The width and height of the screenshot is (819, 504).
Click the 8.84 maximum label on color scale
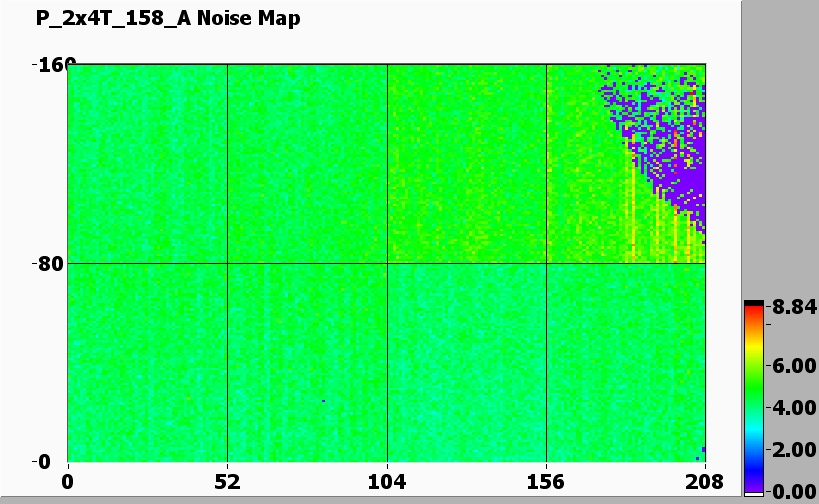tap(790, 308)
